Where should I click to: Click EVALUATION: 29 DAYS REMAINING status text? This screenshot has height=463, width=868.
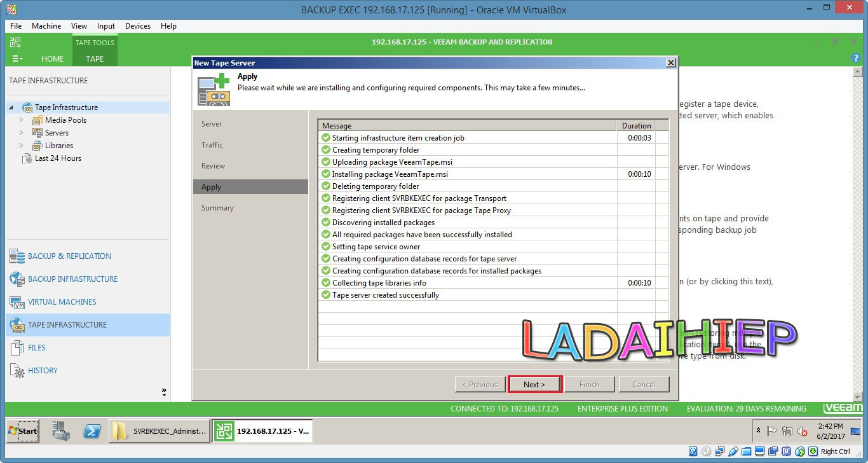point(746,409)
